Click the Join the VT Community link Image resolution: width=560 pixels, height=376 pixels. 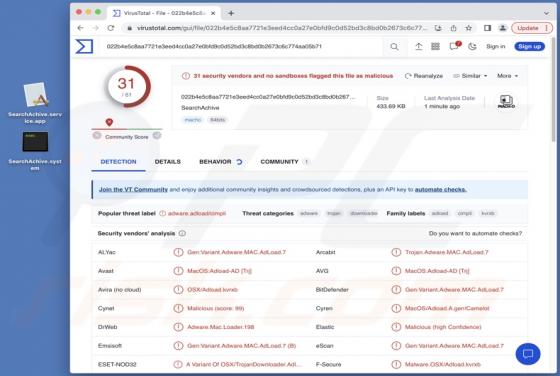[133, 189]
